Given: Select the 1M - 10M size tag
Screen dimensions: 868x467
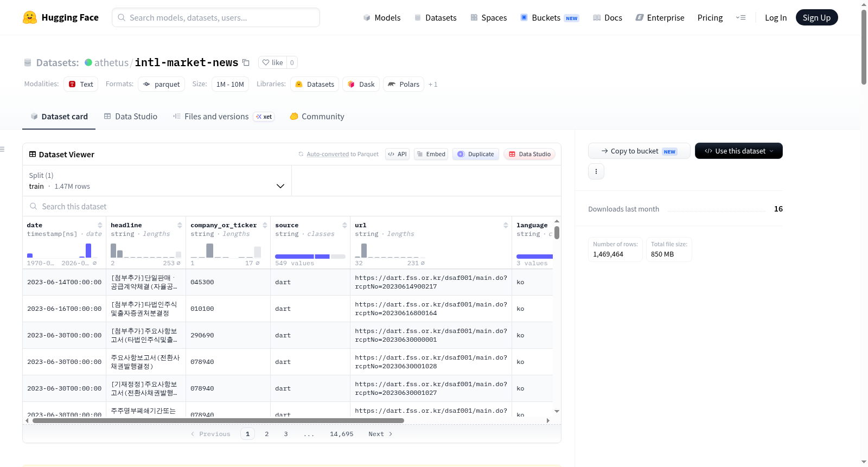Looking at the screenshot, I should click(x=230, y=84).
